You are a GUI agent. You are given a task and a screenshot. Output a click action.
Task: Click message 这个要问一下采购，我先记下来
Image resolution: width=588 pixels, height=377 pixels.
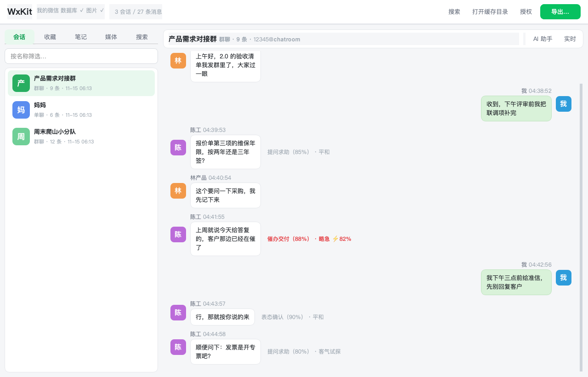226,195
